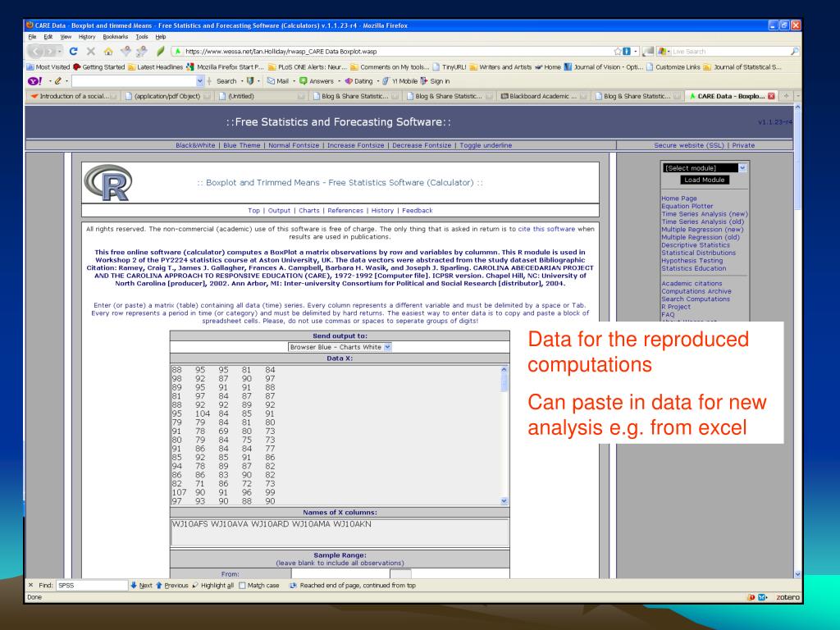Open the Bookmarks menu
This screenshot has height=630, width=840.
click(115, 37)
